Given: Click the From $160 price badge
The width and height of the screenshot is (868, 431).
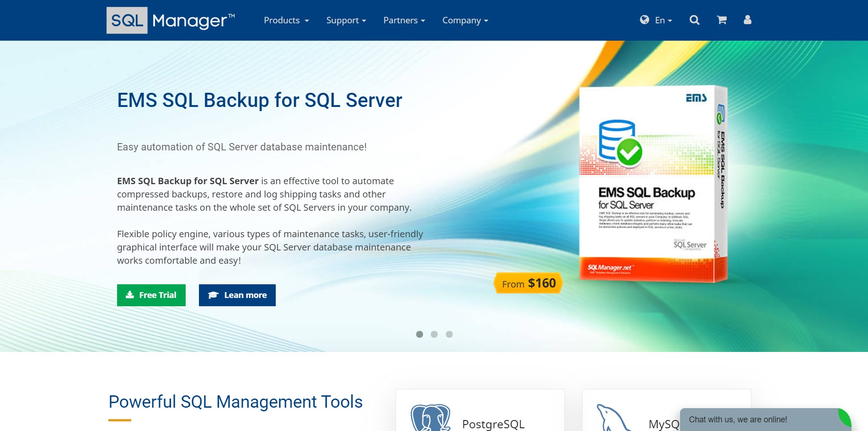Looking at the screenshot, I should click(528, 283).
